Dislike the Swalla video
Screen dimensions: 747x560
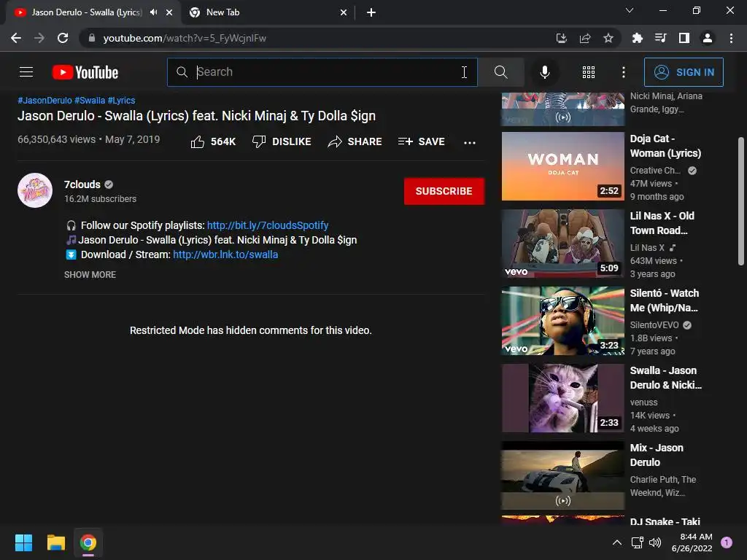coord(282,141)
